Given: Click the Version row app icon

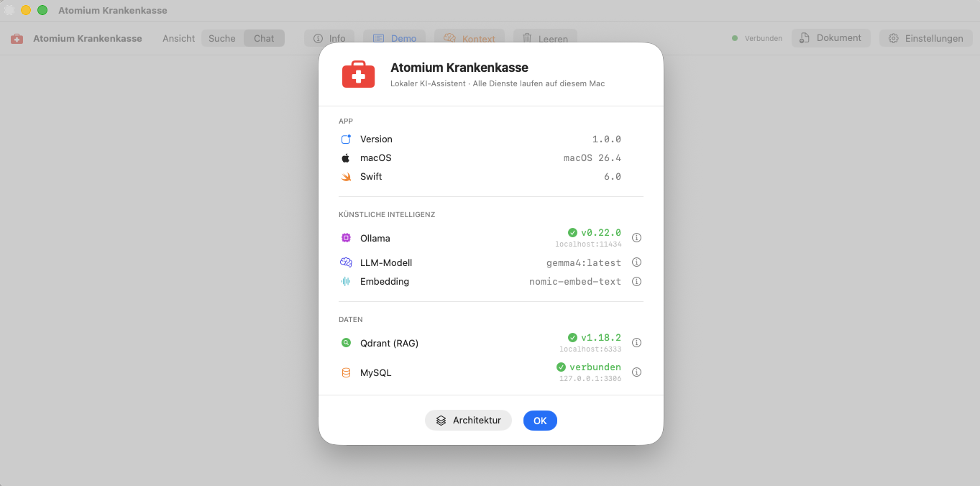Looking at the screenshot, I should (x=346, y=139).
